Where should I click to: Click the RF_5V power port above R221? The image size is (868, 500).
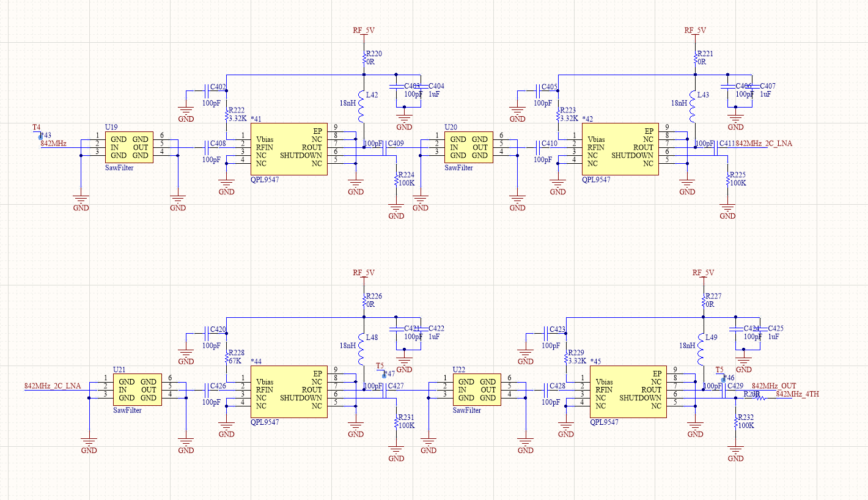(x=695, y=31)
